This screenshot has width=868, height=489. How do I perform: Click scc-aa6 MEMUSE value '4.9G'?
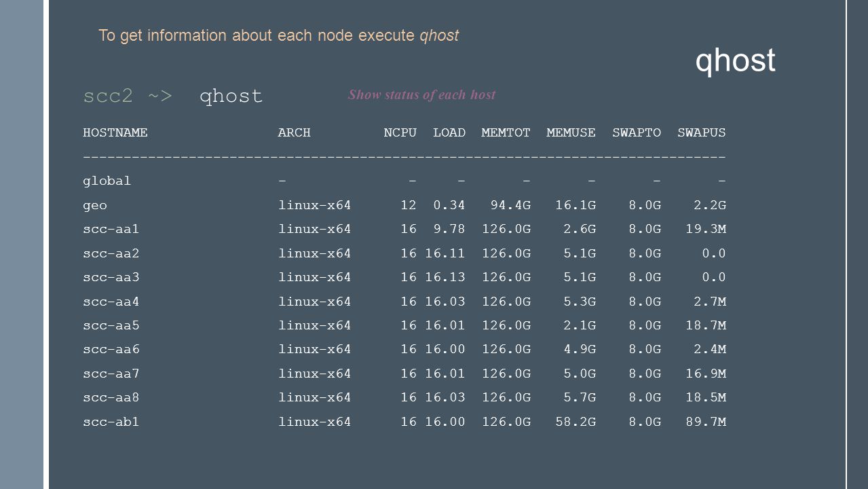[x=580, y=350]
